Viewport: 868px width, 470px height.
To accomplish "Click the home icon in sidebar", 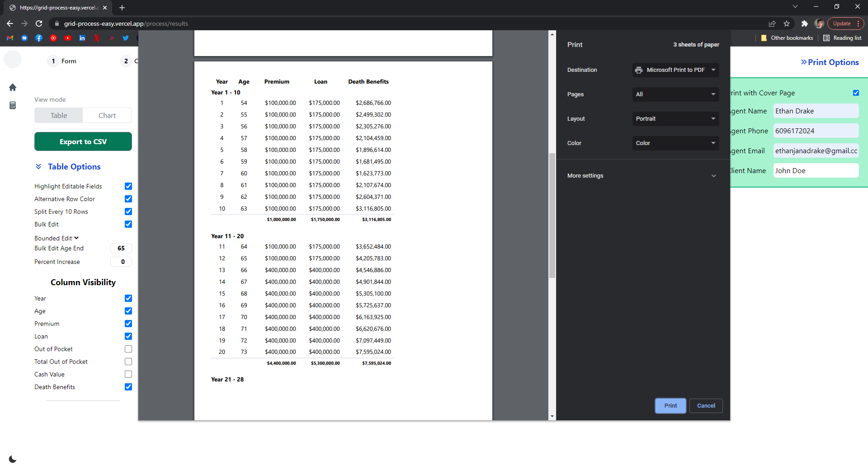I will click(13, 87).
